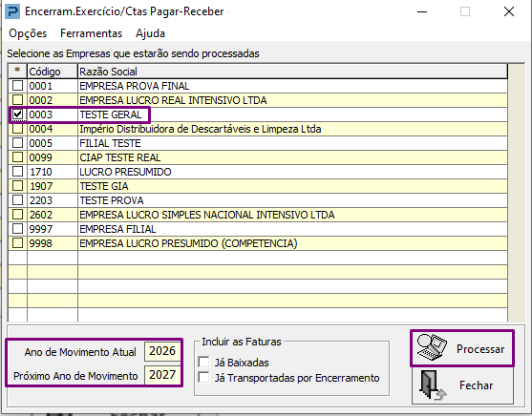Mark company 1710 LUCRO PRESUMIDO
The image size is (532, 416).
click(17, 172)
